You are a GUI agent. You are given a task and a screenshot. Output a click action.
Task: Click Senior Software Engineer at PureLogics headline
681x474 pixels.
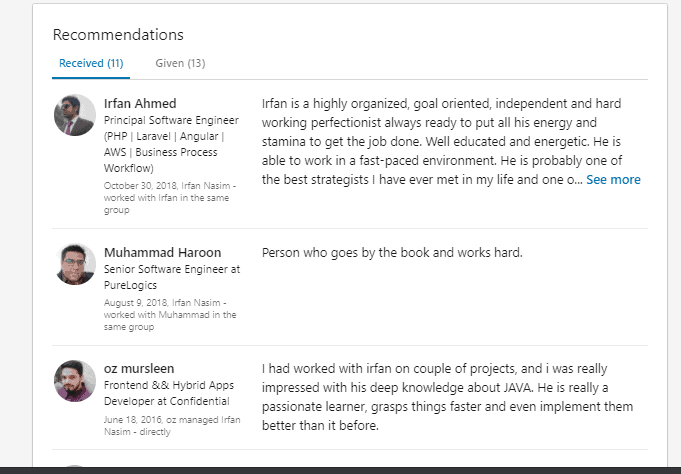172,277
